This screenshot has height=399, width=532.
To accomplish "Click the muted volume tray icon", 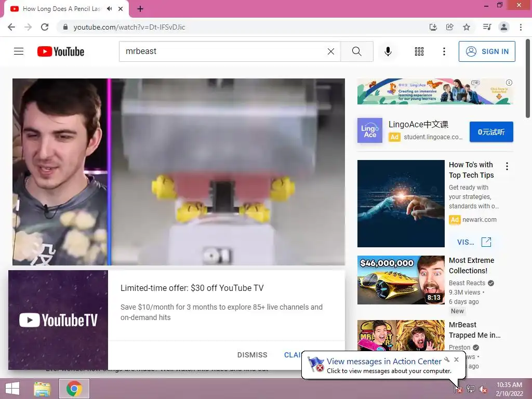I will [x=483, y=389].
